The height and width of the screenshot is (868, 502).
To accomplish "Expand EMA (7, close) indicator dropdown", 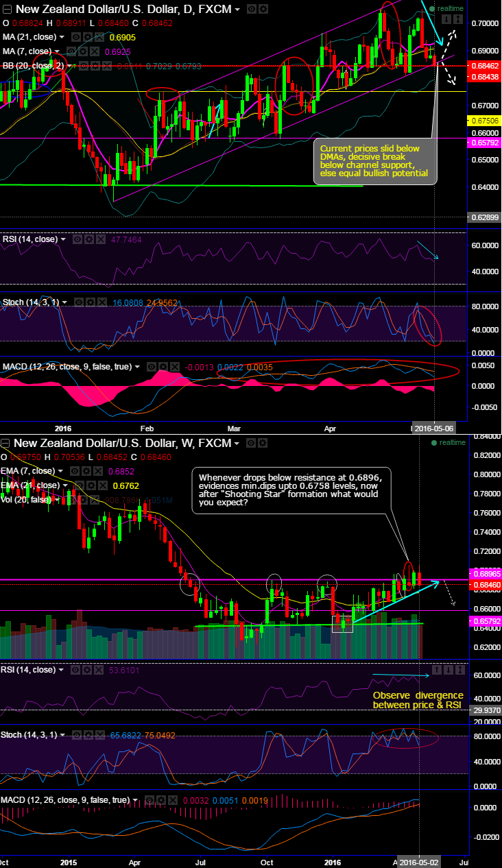I will tap(61, 471).
